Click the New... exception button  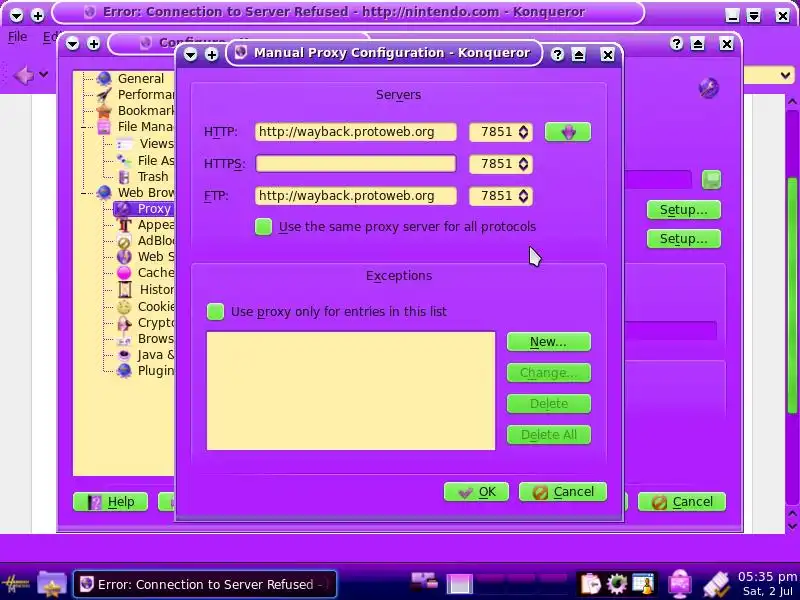[x=548, y=342]
